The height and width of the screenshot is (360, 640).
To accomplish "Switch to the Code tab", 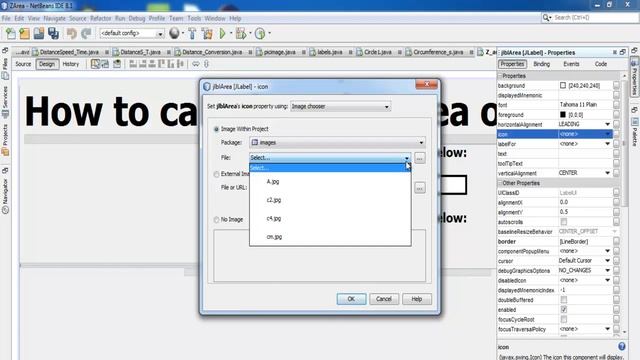I will click(x=600, y=64).
